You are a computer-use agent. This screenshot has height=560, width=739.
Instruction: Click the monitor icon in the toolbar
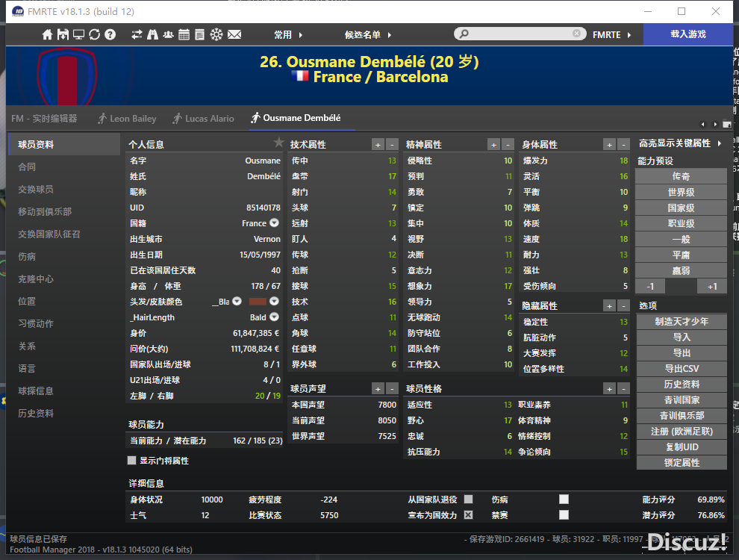[78, 34]
